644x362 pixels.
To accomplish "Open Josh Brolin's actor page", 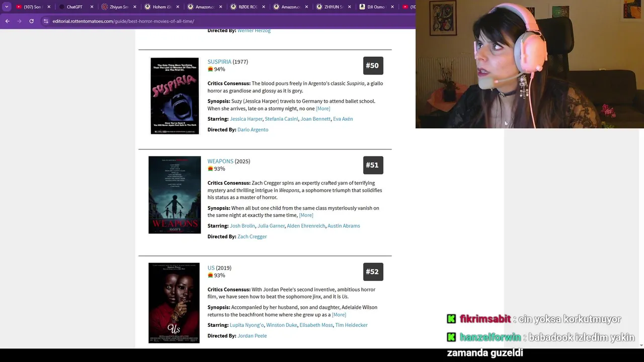I will [x=243, y=226].
